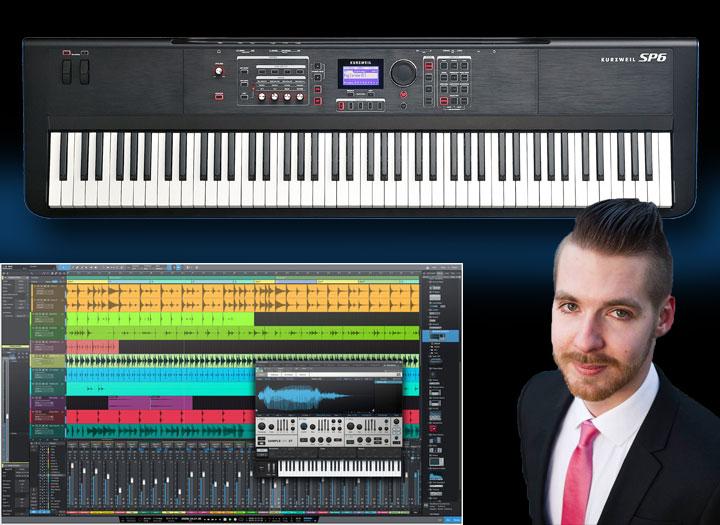Select the olive dense waveform clip
The image size is (720, 525).
(243, 361)
